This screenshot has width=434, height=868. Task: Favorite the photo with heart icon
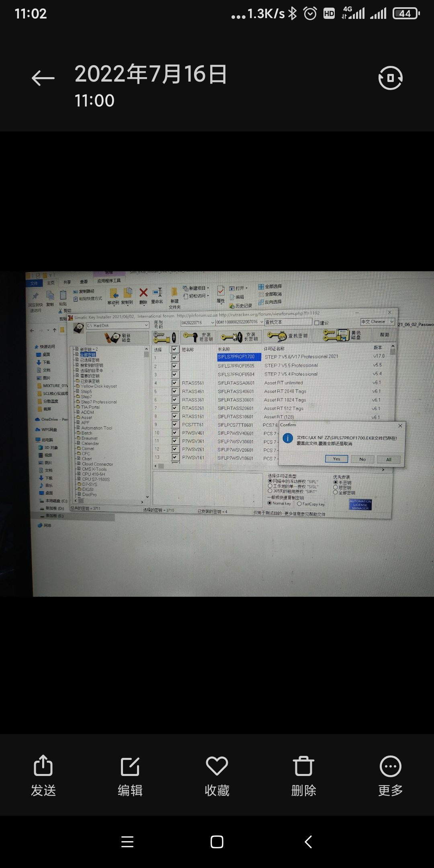click(x=217, y=776)
